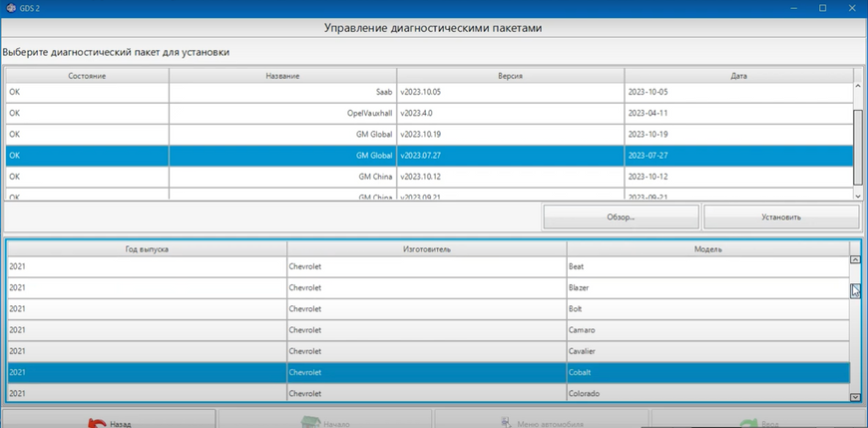Click version cell v2023.10.05

(510, 92)
